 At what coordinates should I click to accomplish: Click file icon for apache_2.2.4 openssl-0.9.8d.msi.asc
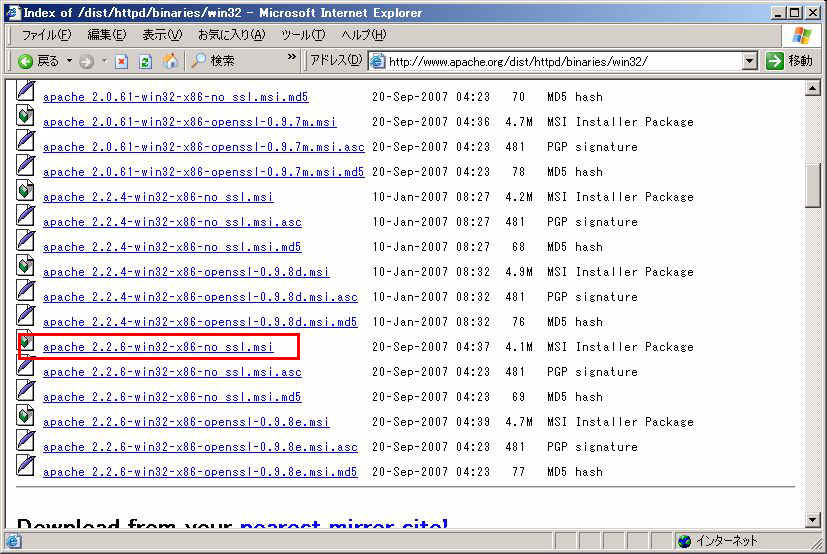pyautogui.click(x=25, y=291)
